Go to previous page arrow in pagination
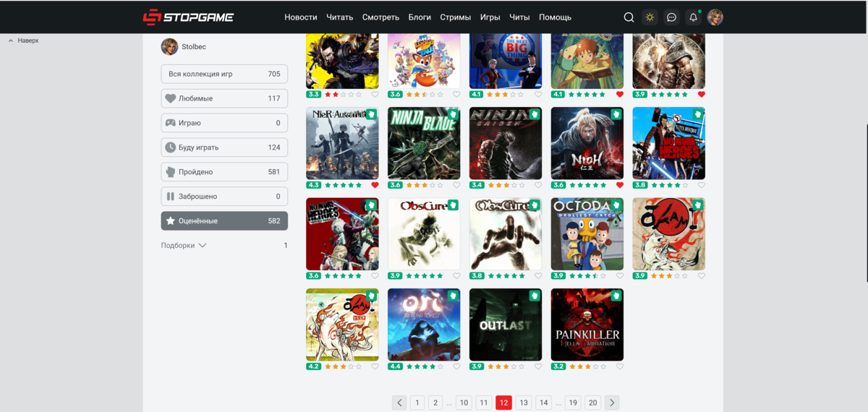Viewport: 868px width, 412px height. pos(399,403)
